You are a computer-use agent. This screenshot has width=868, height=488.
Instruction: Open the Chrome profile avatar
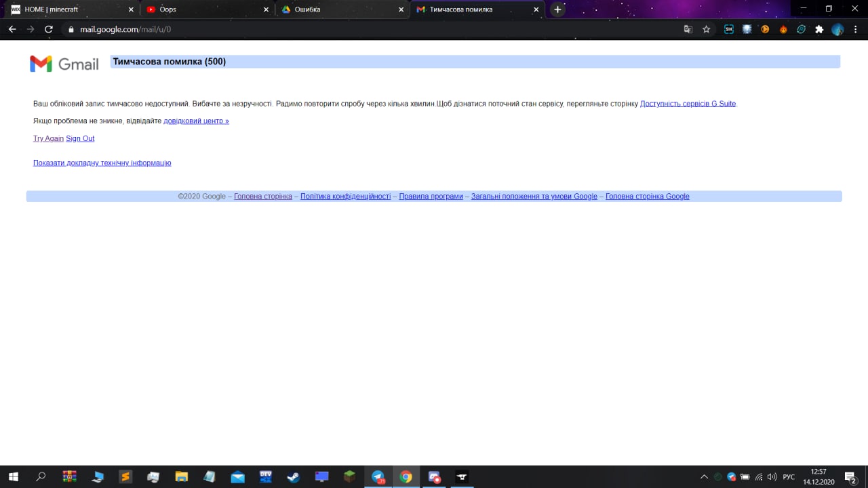[837, 29]
